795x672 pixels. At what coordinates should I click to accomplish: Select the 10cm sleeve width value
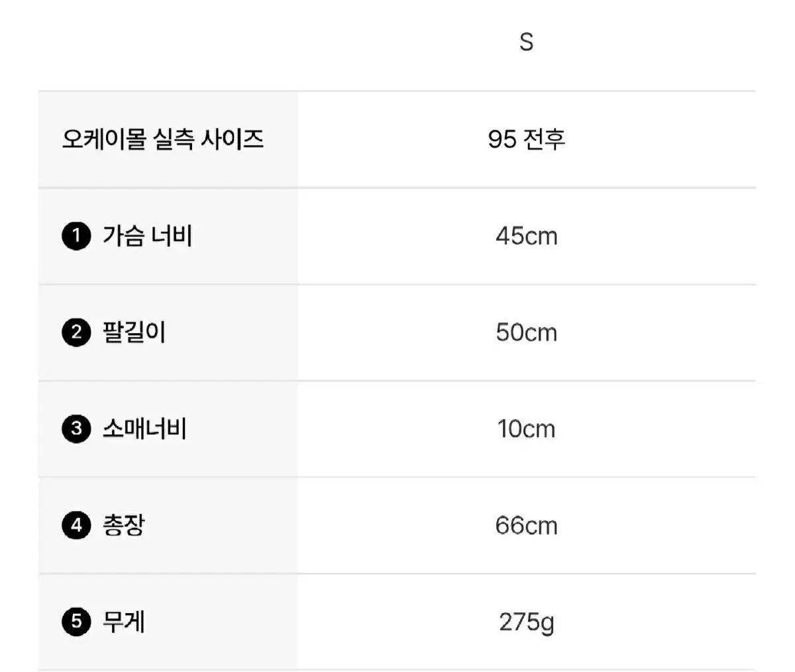tap(526, 429)
